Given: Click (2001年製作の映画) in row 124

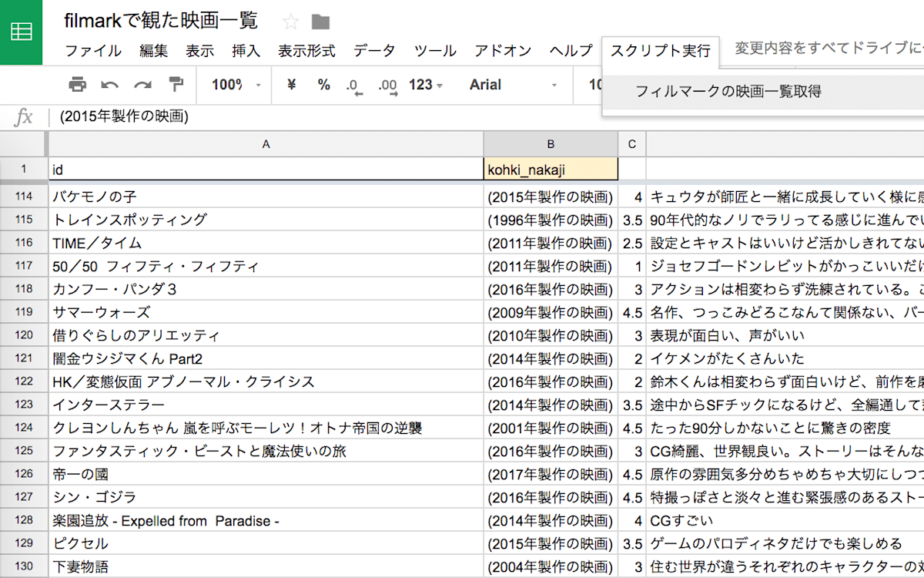Looking at the screenshot, I should tap(551, 428).
